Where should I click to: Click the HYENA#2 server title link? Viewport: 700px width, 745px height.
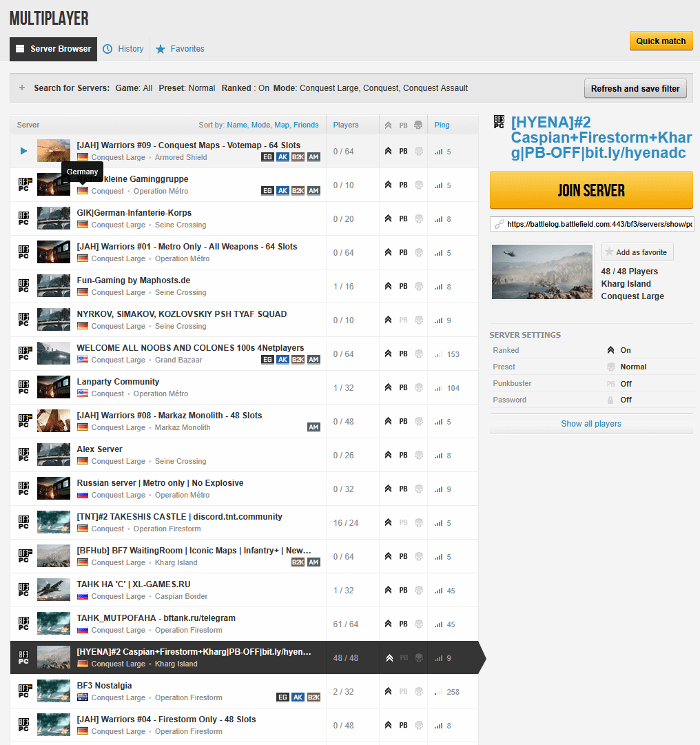pos(601,137)
